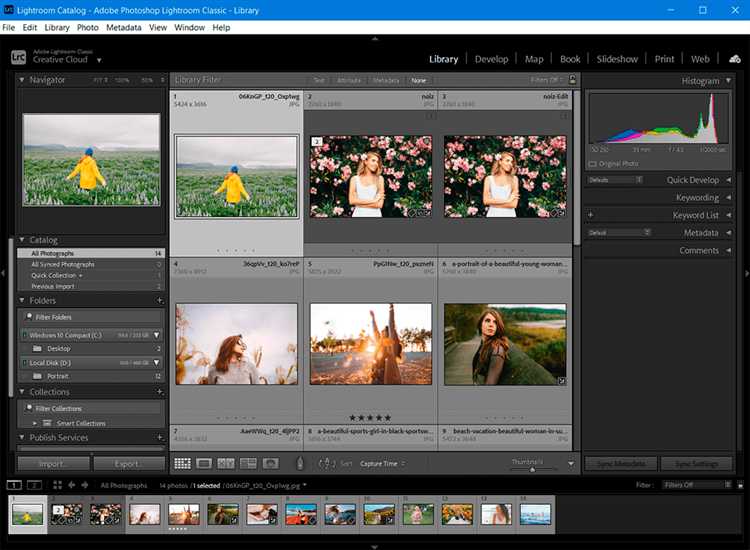750x550 pixels.
Task: Hide the top module picker panel arrow
Action: (375, 38)
